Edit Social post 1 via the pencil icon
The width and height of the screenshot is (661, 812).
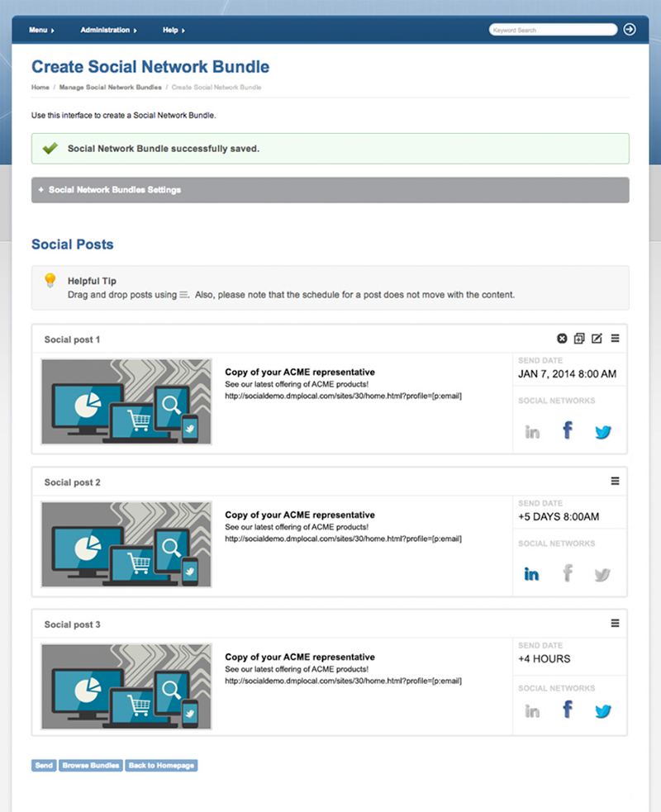[x=597, y=339]
